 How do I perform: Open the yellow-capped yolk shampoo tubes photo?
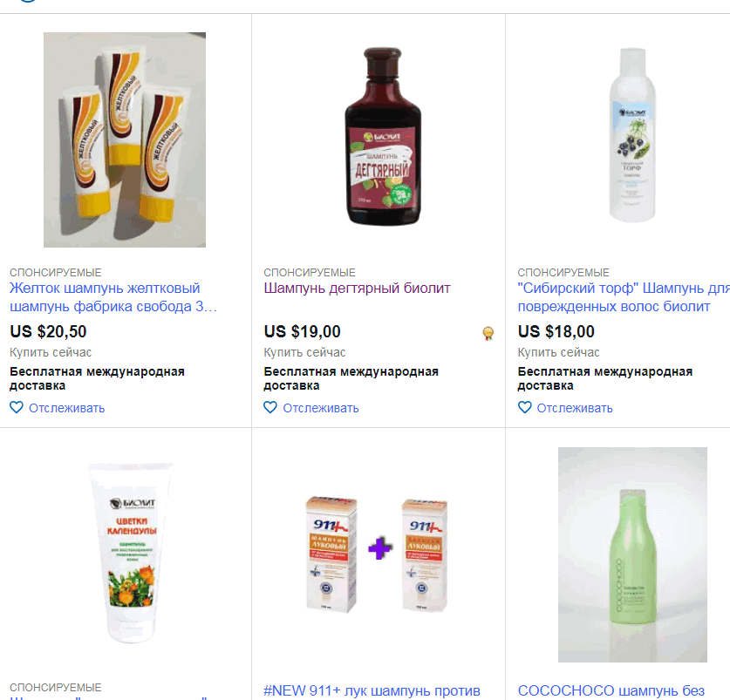pos(125,139)
